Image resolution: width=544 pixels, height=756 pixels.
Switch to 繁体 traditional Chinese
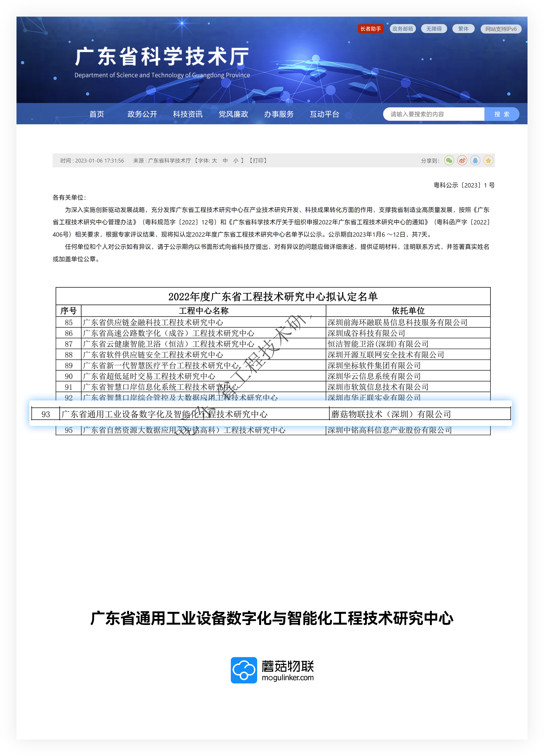[x=463, y=29]
